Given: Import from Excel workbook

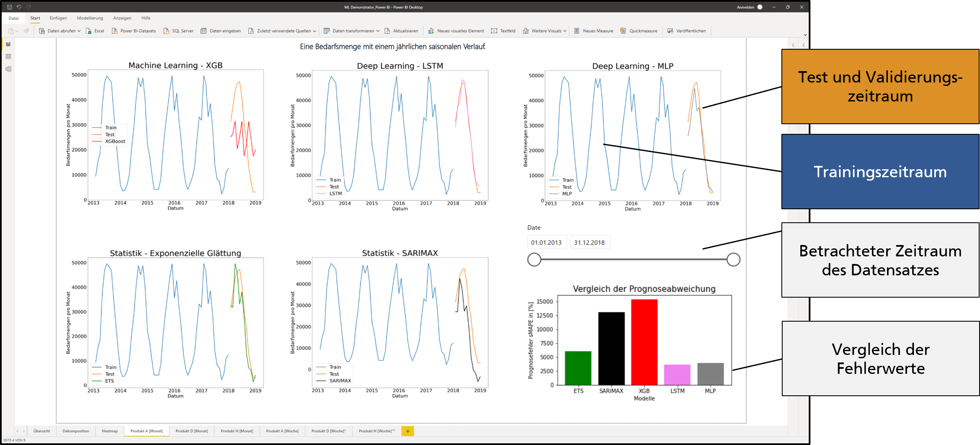Looking at the screenshot, I should (x=95, y=31).
